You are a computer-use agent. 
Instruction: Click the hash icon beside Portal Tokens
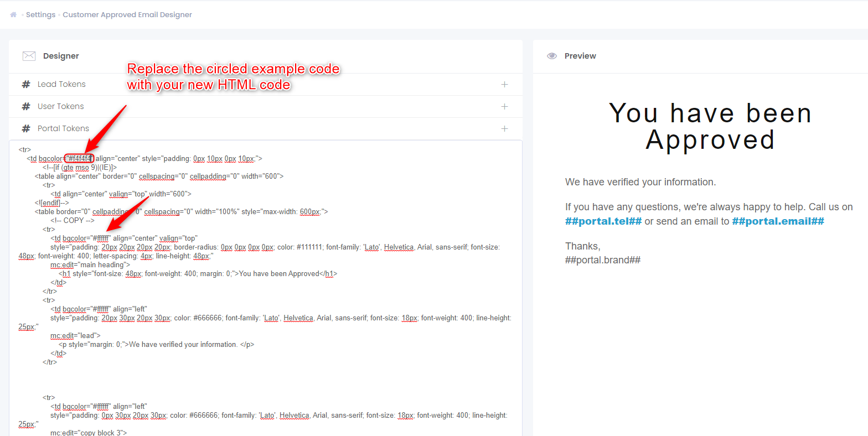coord(25,128)
